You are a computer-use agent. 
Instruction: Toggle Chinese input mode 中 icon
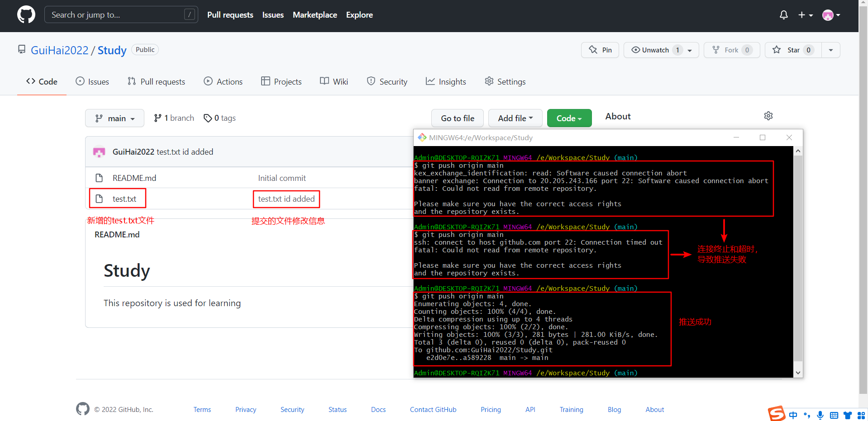(x=793, y=415)
